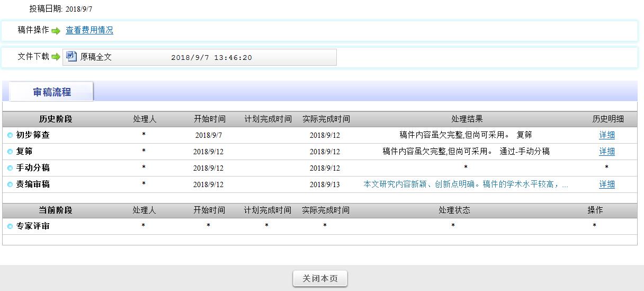Select the bullet icon beside 手动分稿

10,169
